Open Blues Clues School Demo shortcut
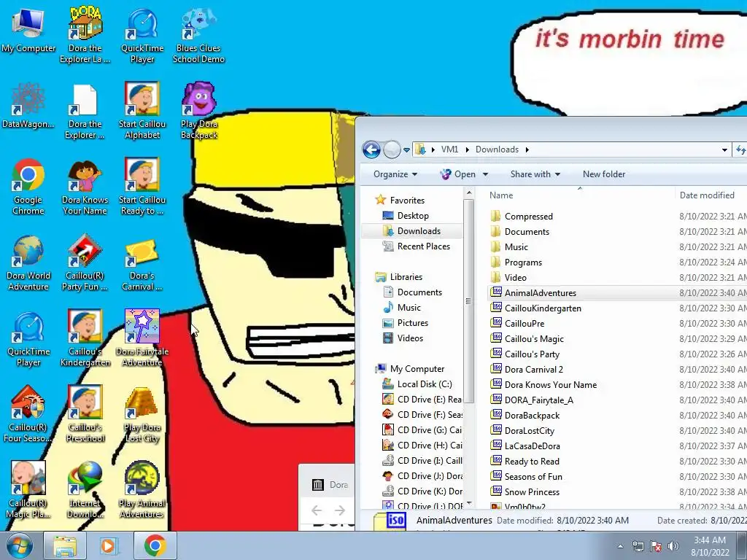Image resolution: width=747 pixels, height=560 pixels. tap(198, 34)
